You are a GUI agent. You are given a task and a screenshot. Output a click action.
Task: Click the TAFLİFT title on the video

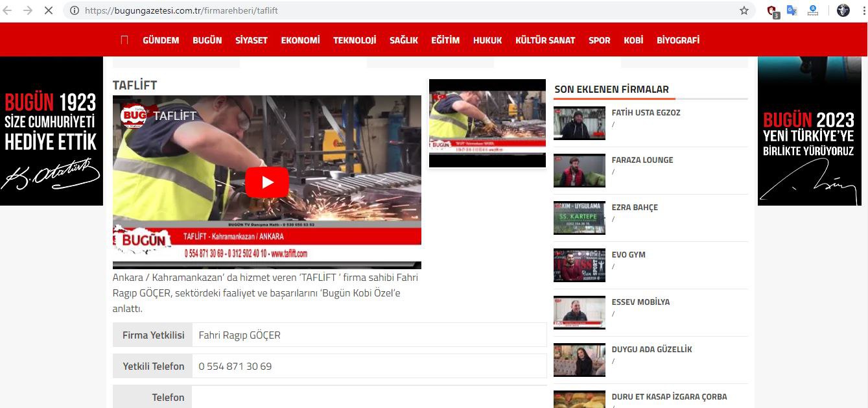(175, 116)
